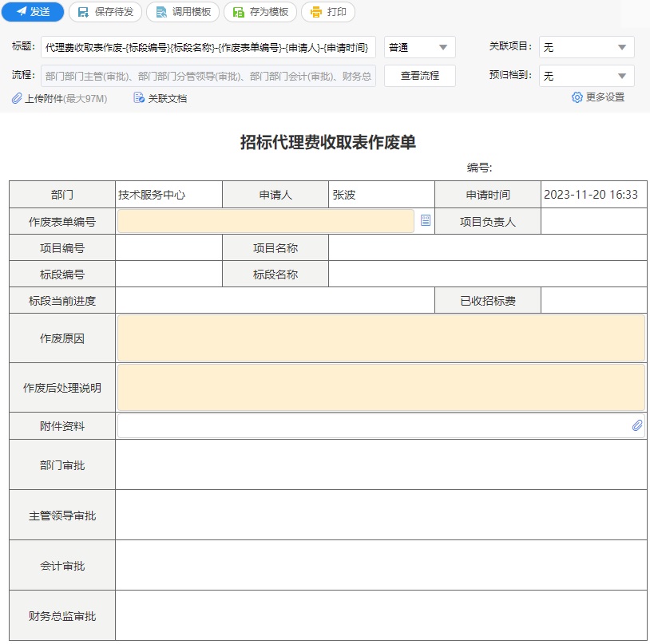Screen dimensions: 650x644
Task: Click the heading 招标代理费收取表作废单
Action: pyautogui.click(x=328, y=142)
